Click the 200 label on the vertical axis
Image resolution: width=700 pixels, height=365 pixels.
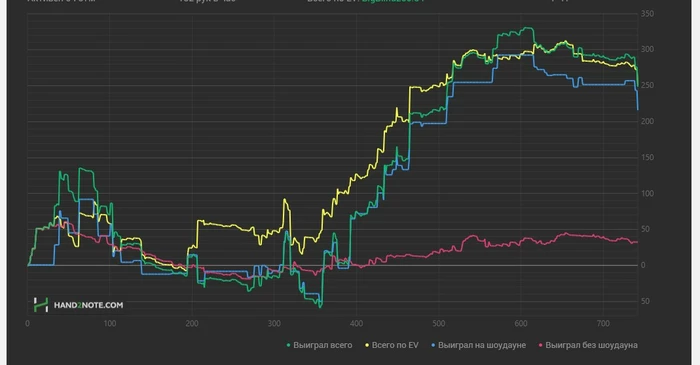click(x=647, y=121)
